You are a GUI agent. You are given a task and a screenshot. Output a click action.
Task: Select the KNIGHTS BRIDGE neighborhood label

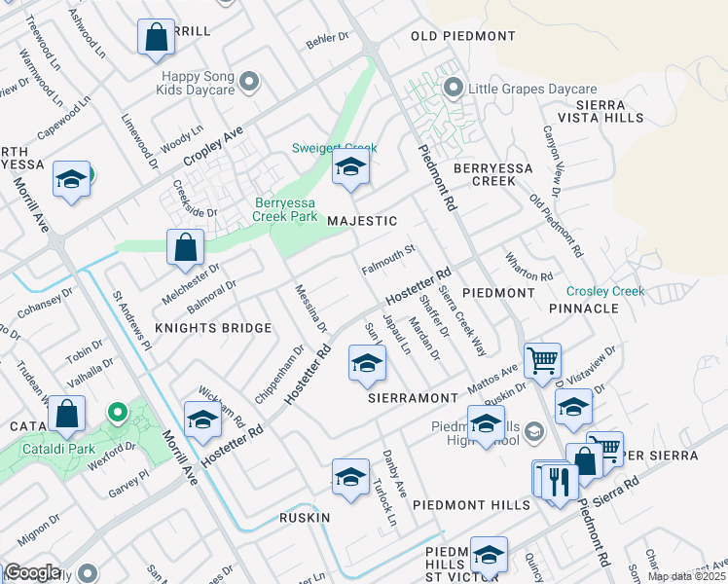[x=213, y=328]
